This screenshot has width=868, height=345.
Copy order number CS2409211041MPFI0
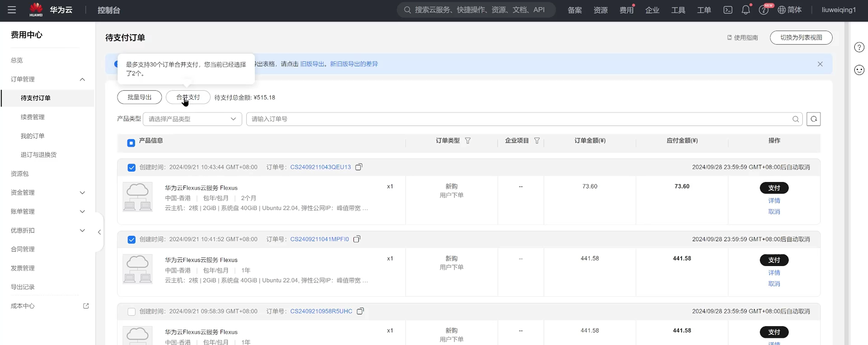(356, 239)
